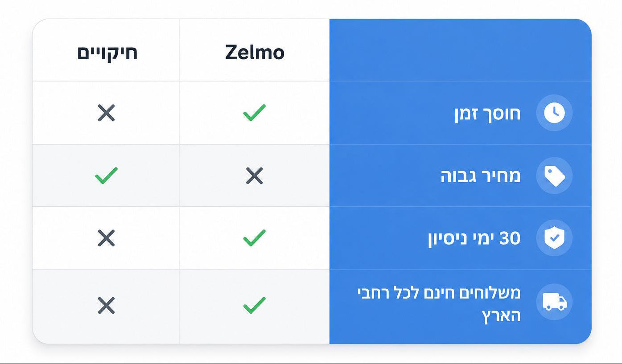The width and height of the screenshot is (622, 364).
Task: Click Zelmo's checkmark for free shipping row
Action: point(254,305)
